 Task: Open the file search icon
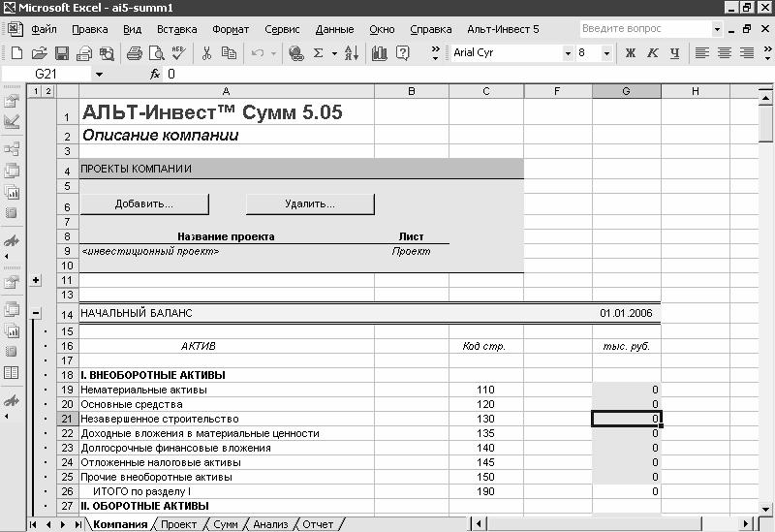pyautogui.click(x=107, y=53)
